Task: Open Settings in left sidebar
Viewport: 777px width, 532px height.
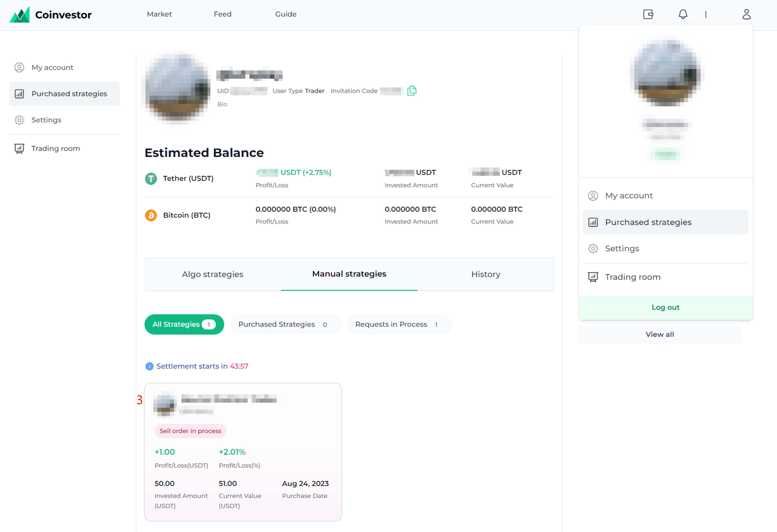Action: [64, 120]
